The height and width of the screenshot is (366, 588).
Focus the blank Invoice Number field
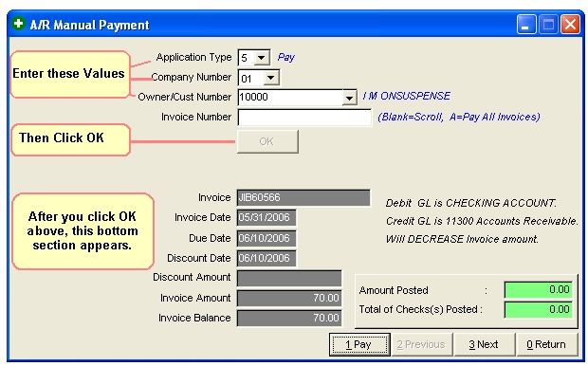pos(304,118)
